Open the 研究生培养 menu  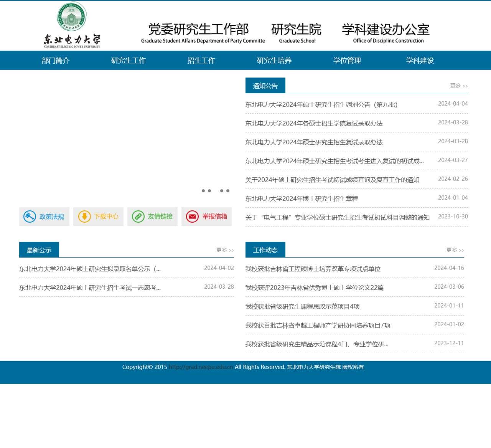tap(274, 60)
